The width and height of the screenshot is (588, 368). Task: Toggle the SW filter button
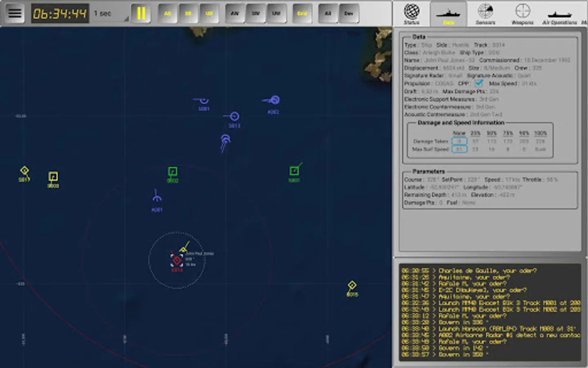point(256,13)
